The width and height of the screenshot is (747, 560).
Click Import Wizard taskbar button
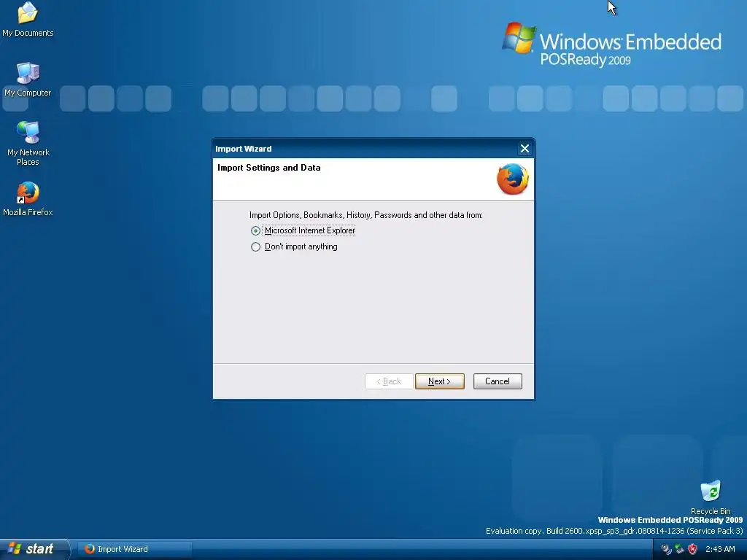[135, 549]
